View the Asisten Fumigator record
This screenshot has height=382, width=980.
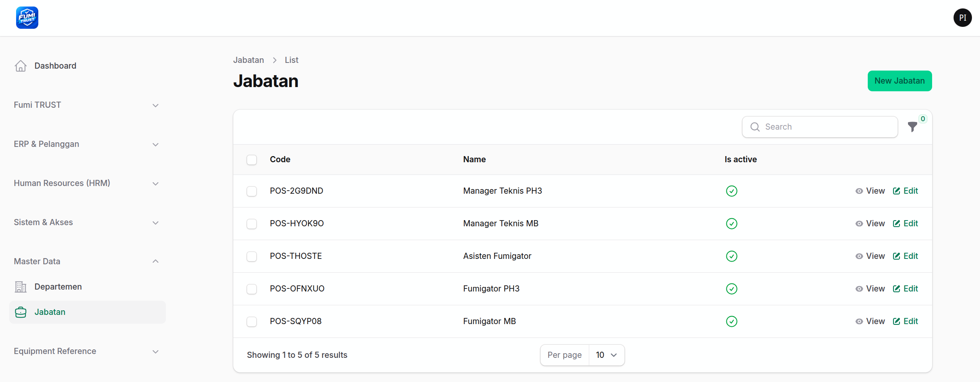pos(870,256)
